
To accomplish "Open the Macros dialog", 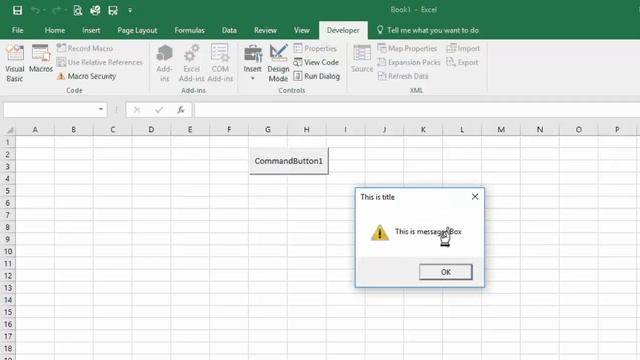I will [41, 59].
